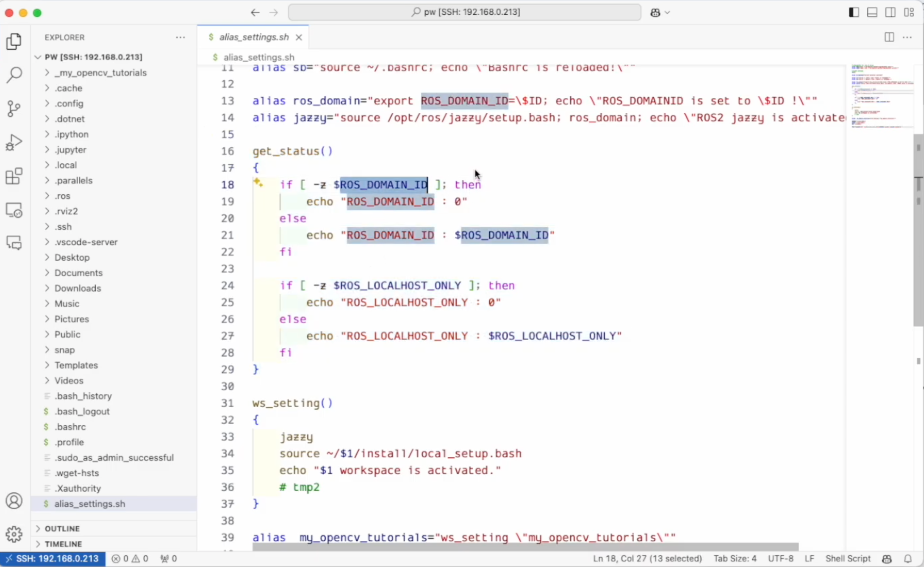
Task: Open the Source Control view
Action: click(14, 108)
